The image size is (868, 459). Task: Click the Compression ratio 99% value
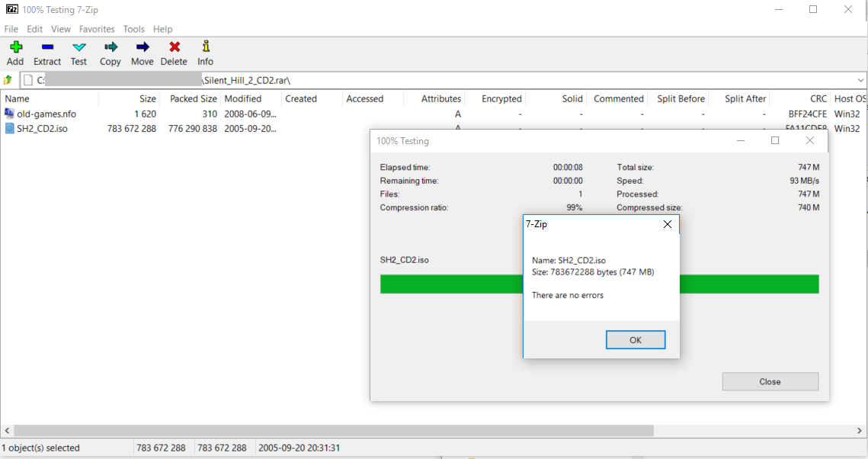pyautogui.click(x=575, y=207)
